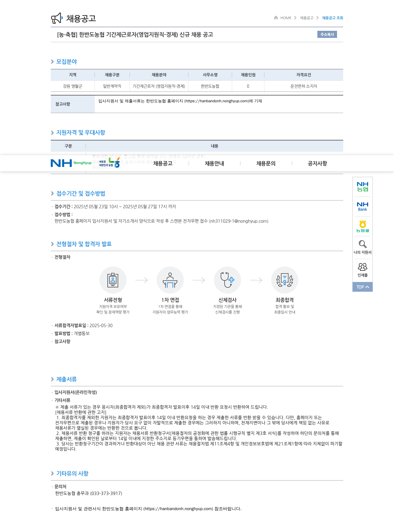Click the 접수기간 date range line
This screenshot has height=532, width=394.
[115, 207]
